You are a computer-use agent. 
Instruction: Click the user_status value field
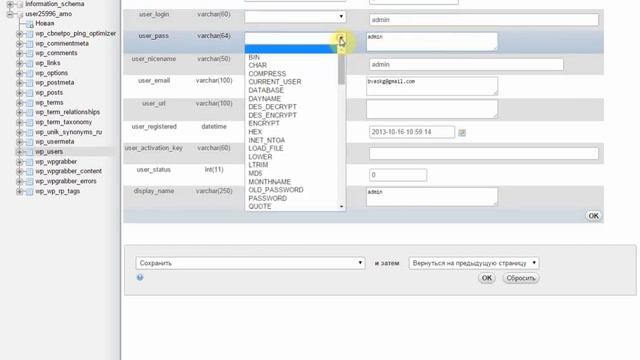[398, 175]
